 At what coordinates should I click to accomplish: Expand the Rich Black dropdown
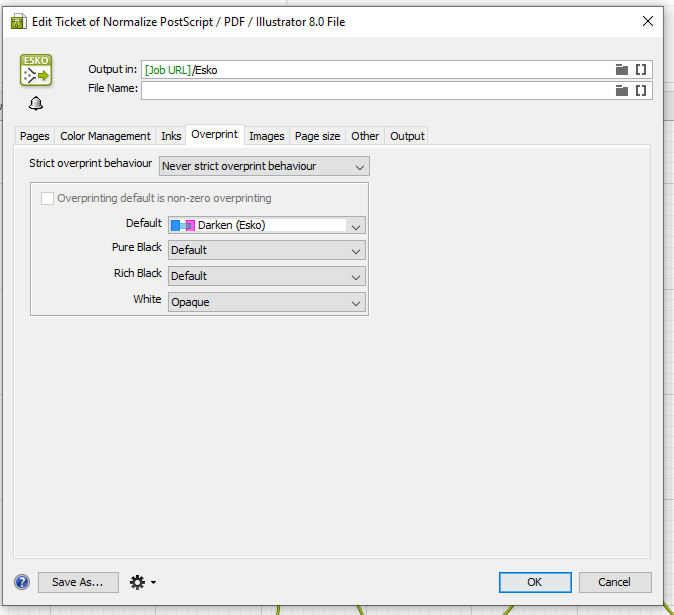(267, 276)
